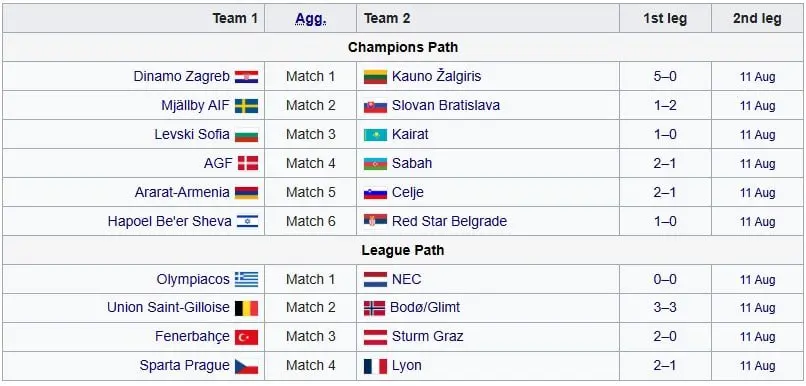
Task: Open the Sturm Graz team link
Action: 428,337
